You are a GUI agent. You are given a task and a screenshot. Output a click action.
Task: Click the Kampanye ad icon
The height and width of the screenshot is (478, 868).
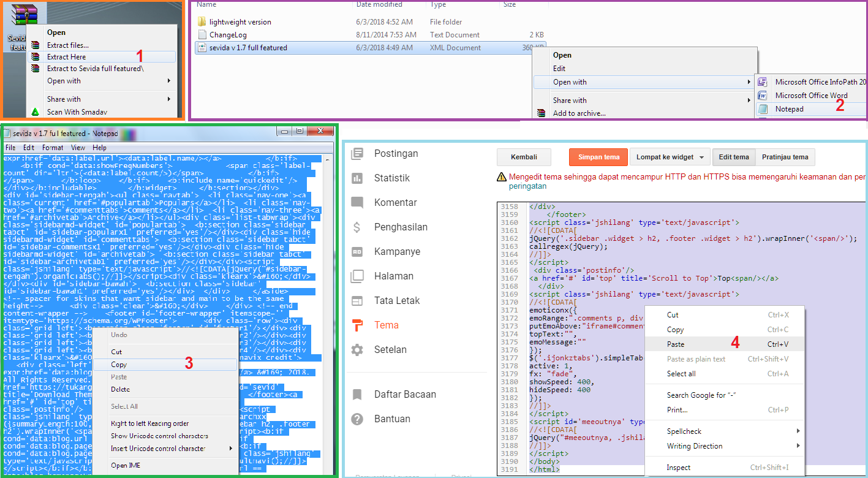[357, 252]
